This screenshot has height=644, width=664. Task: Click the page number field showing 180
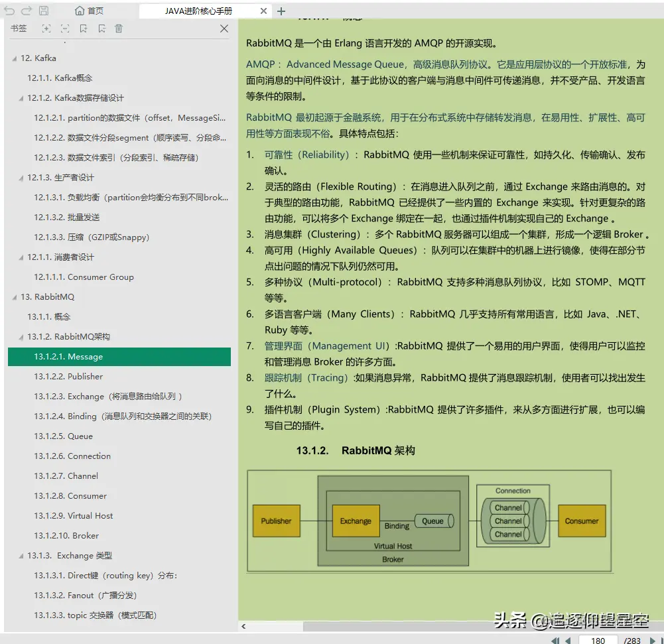[x=598, y=640]
